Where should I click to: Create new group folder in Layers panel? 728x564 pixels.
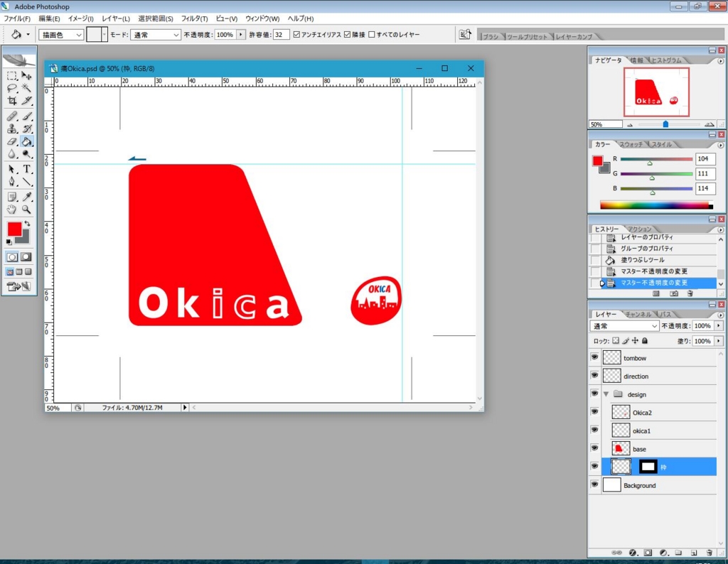pos(678,553)
